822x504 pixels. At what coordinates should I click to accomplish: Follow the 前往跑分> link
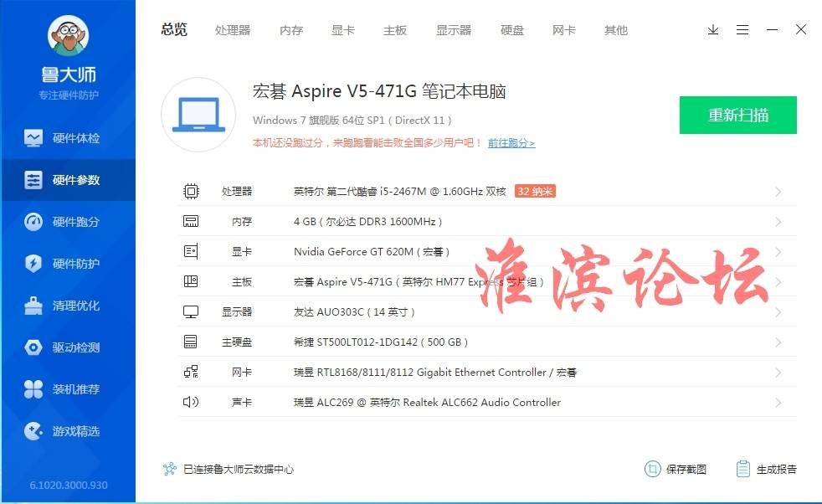511,142
